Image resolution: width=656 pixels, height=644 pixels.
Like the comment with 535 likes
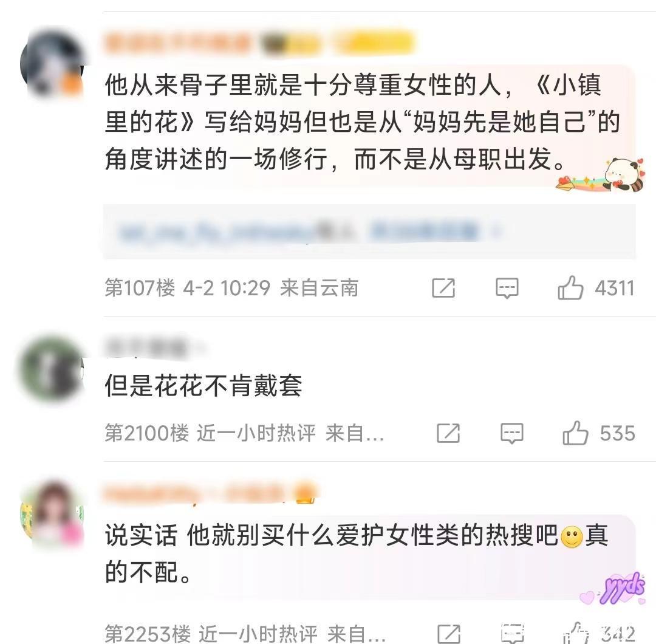coord(575,433)
